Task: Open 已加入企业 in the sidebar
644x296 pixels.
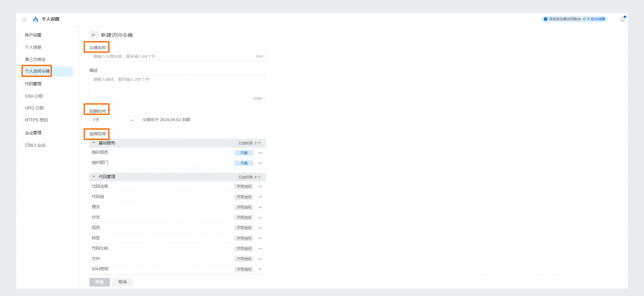Action: [35, 145]
